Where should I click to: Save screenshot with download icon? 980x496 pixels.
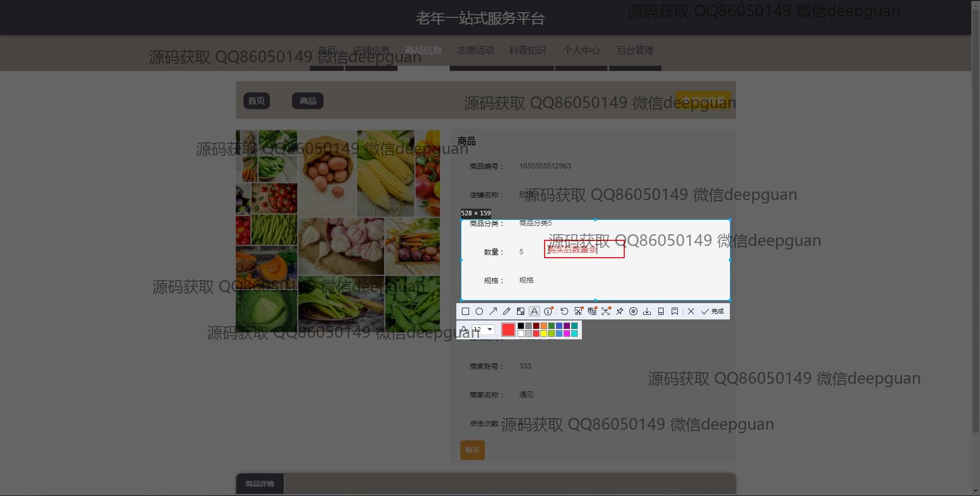pyautogui.click(x=647, y=311)
